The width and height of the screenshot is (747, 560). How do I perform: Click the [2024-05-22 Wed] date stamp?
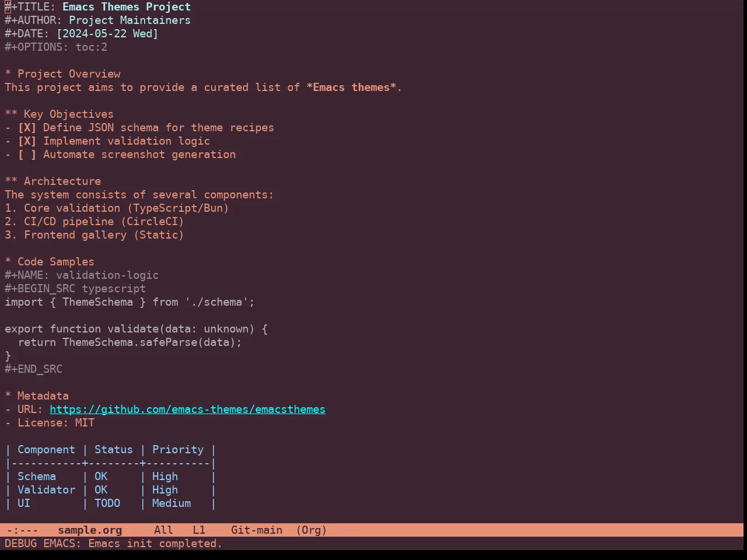point(107,34)
